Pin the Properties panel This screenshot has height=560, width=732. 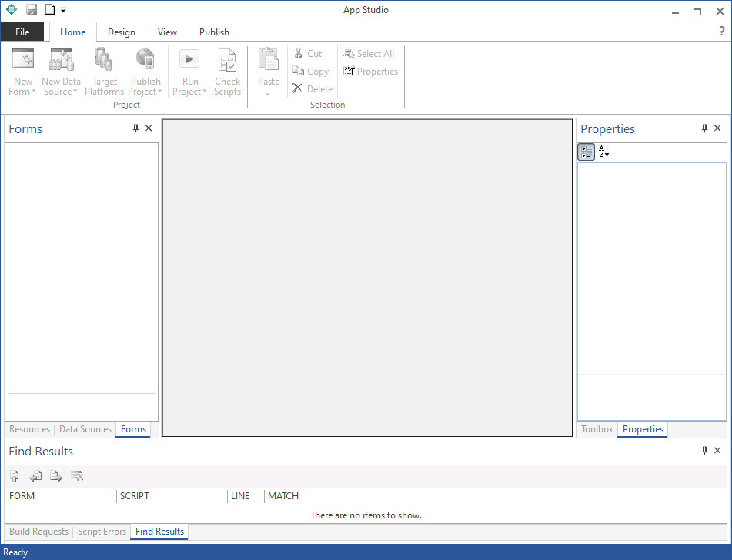(x=704, y=128)
